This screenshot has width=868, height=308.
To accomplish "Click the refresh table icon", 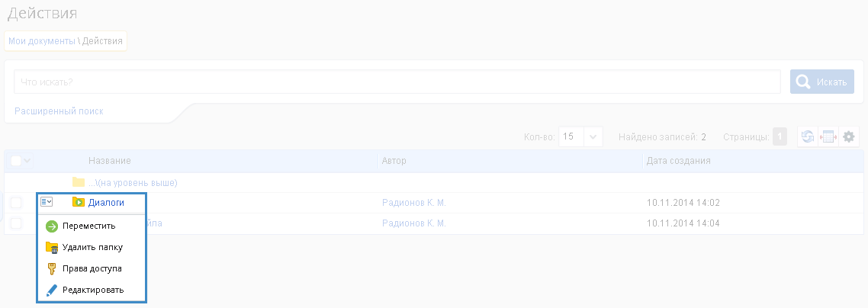I will coord(807,137).
